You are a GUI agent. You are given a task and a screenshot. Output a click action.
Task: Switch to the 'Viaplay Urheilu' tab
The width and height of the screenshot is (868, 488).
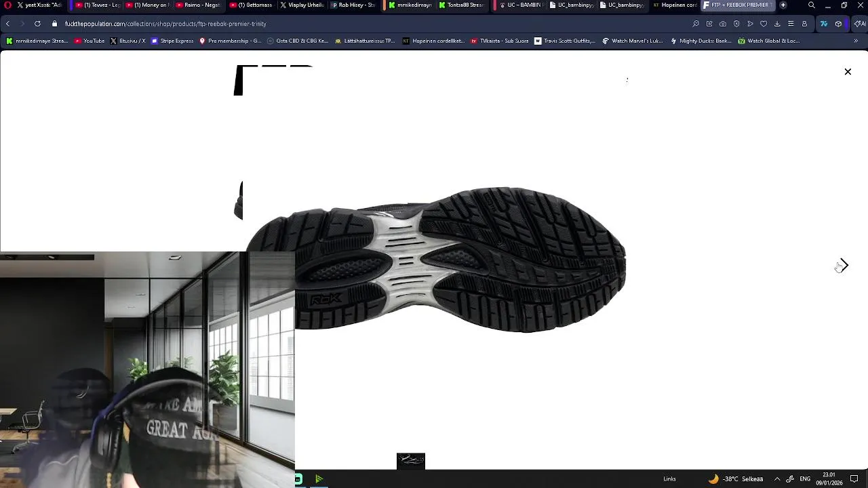(302, 5)
